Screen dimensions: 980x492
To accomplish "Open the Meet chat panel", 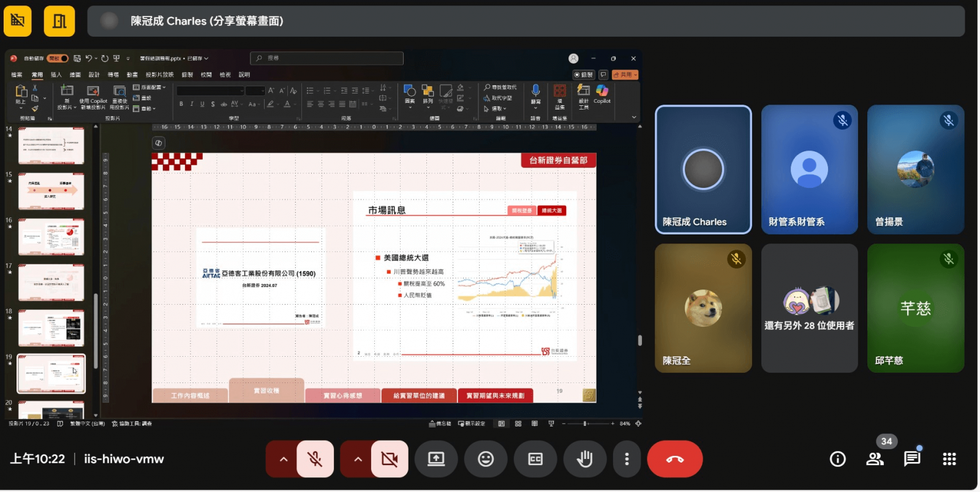I will point(912,459).
